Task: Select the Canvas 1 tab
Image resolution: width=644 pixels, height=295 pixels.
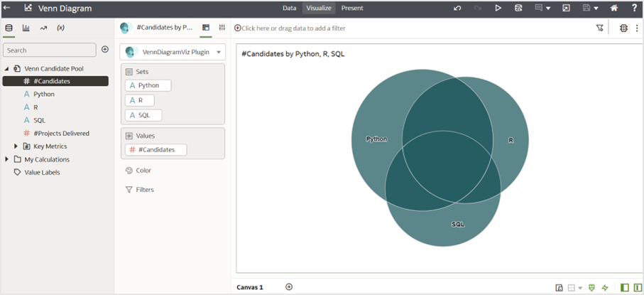Action: (x=250, y=287)
